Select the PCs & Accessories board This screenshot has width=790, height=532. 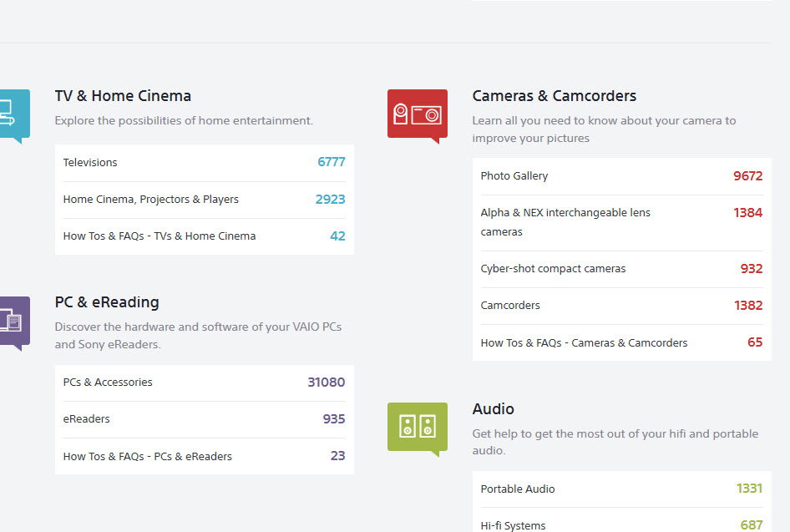pos(108,383)
